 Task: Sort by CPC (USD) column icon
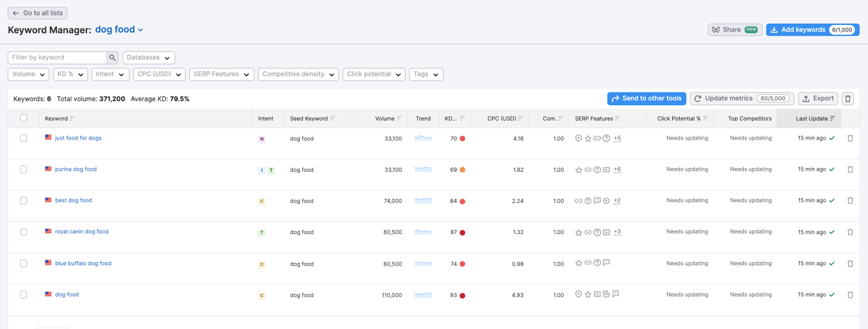click(521, 119)
